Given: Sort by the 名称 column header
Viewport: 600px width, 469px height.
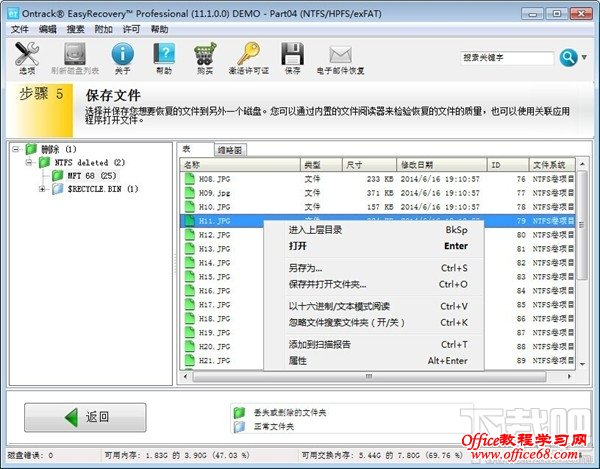Looking at the screenshot, I should coord(240,165).
